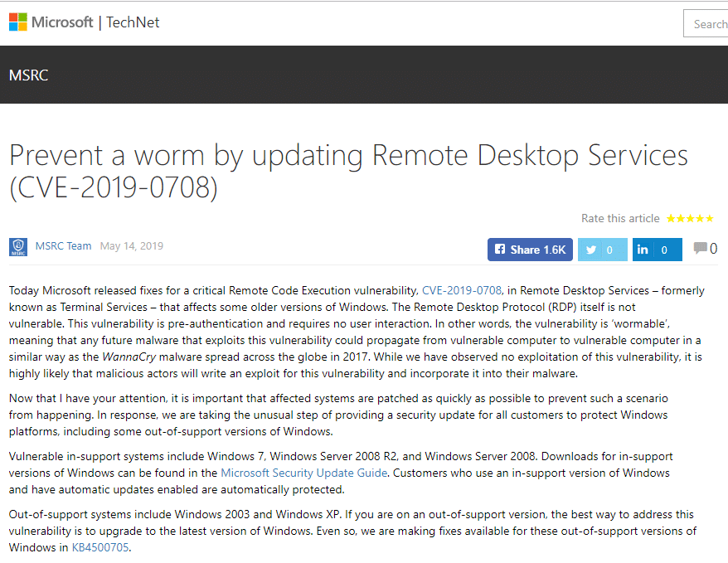
Task: Click the Twitter share count 0
Action: (x=609, y=250)
